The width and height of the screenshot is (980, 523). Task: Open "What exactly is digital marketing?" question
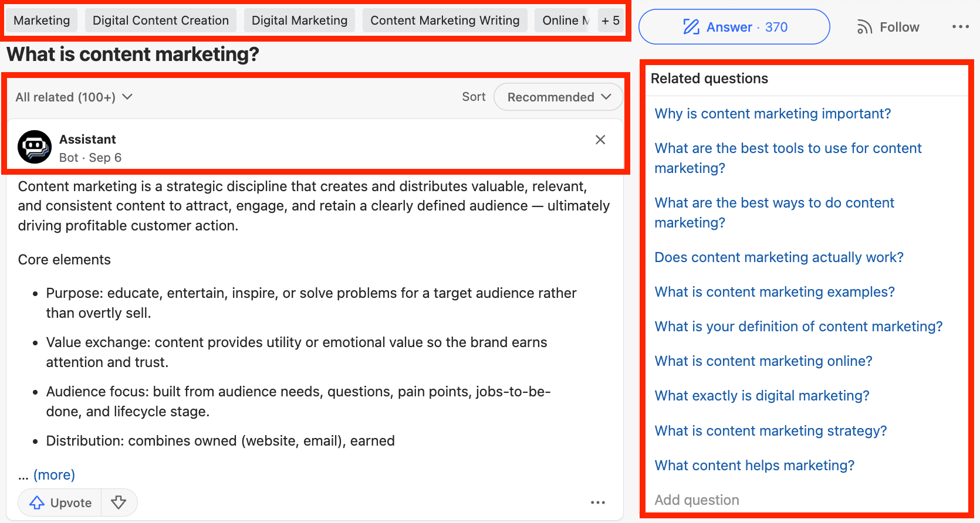click(x=762, y=396)
